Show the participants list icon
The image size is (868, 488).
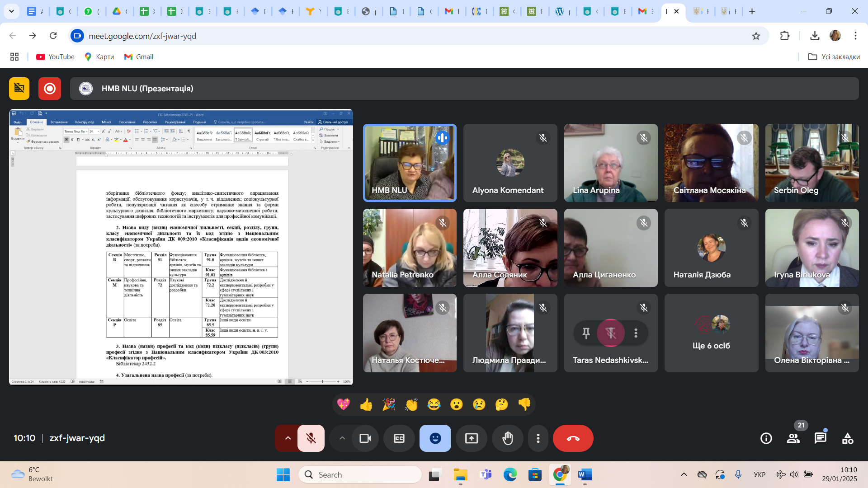click(x=793, y=438)
